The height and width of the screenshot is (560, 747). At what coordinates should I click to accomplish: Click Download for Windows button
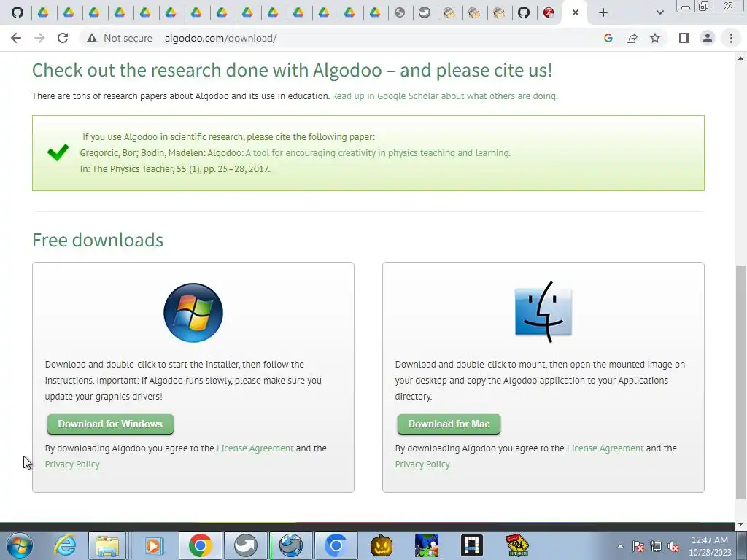pos(110,424)
